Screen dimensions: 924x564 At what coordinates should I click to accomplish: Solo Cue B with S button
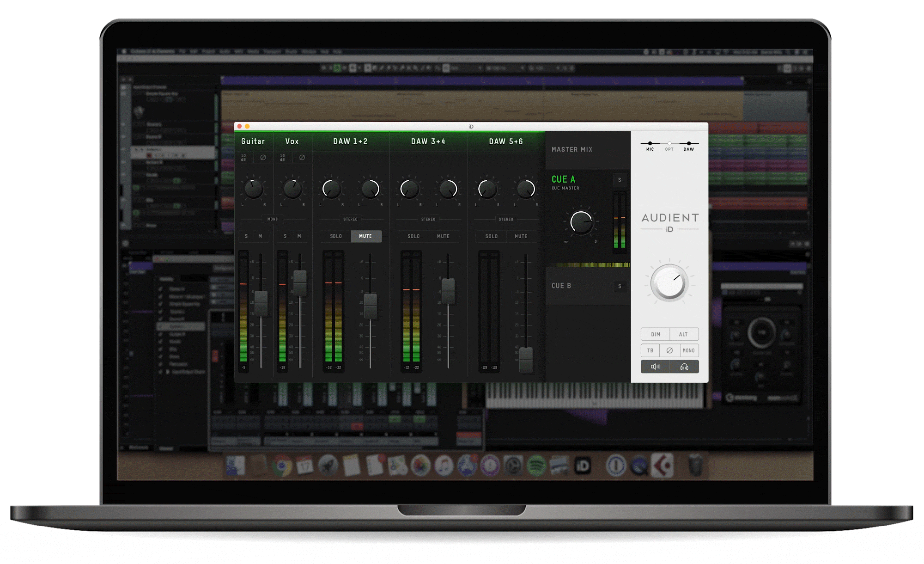(x=620, y=286)
